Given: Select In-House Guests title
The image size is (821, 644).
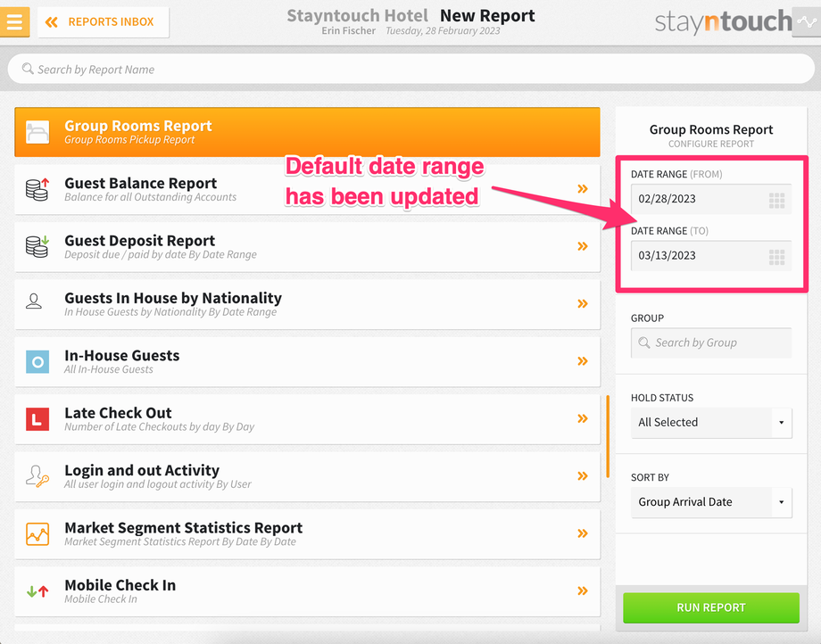Looking at the screenshot, I should pos(122,355).
